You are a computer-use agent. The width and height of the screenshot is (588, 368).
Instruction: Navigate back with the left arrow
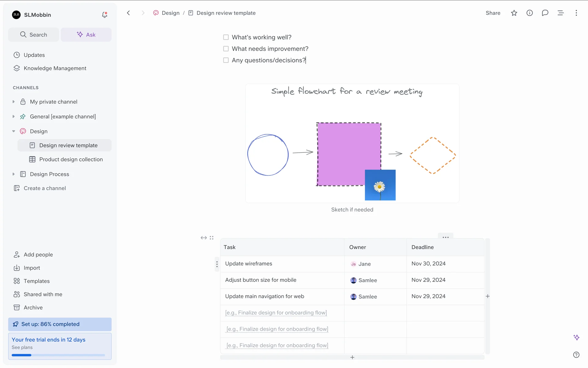tap(129, 13)
